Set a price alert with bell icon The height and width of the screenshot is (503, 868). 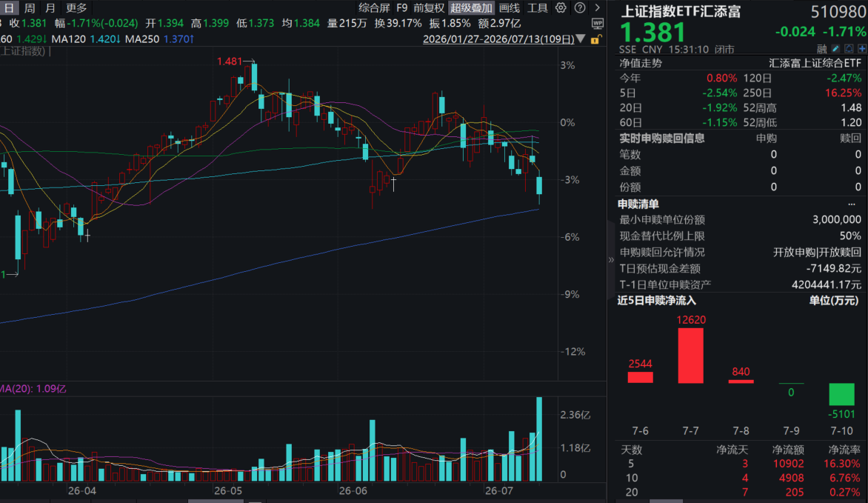point(849,49)
